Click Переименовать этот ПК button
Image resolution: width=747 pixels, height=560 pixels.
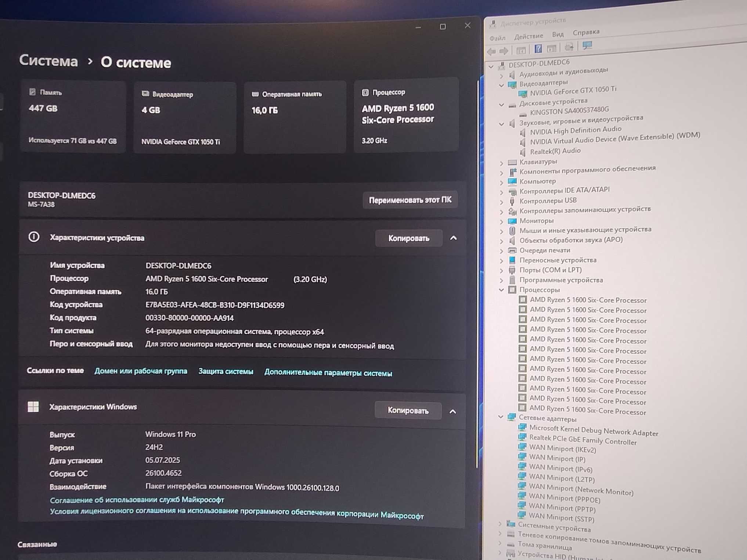[410, 200]
